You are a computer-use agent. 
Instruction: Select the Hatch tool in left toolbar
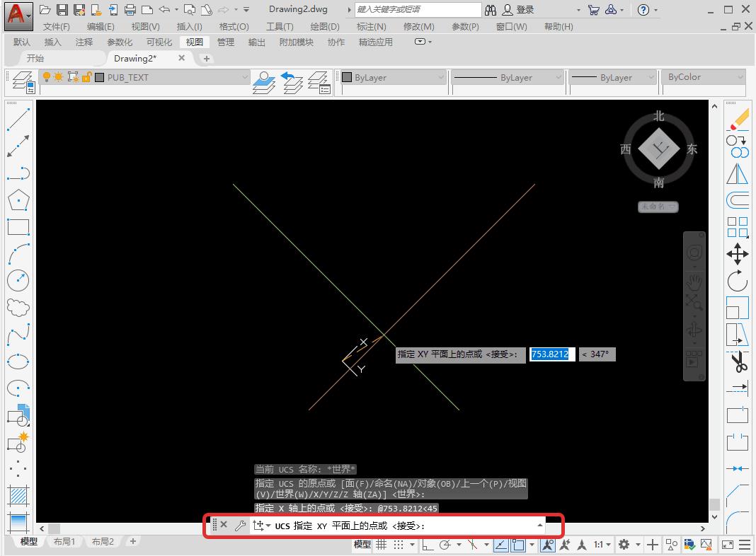pos(18,495)
